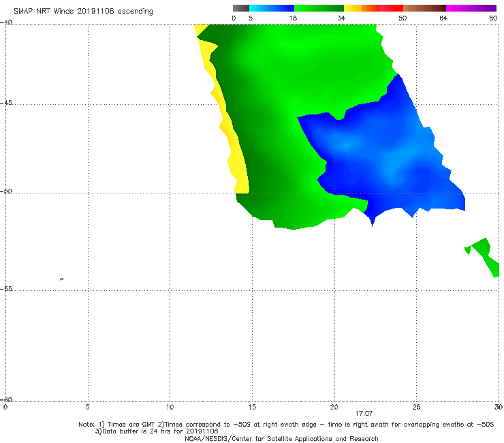The width and height of the screenshot is (504, 443).
Task: Click the latitude label '-50'
Action: (6, 191)
